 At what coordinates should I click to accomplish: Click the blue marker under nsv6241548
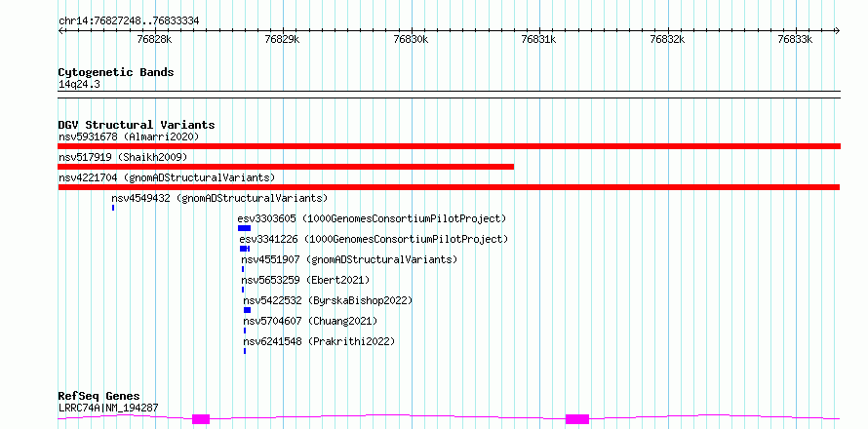pyautogui.click(x=245, y=351)
